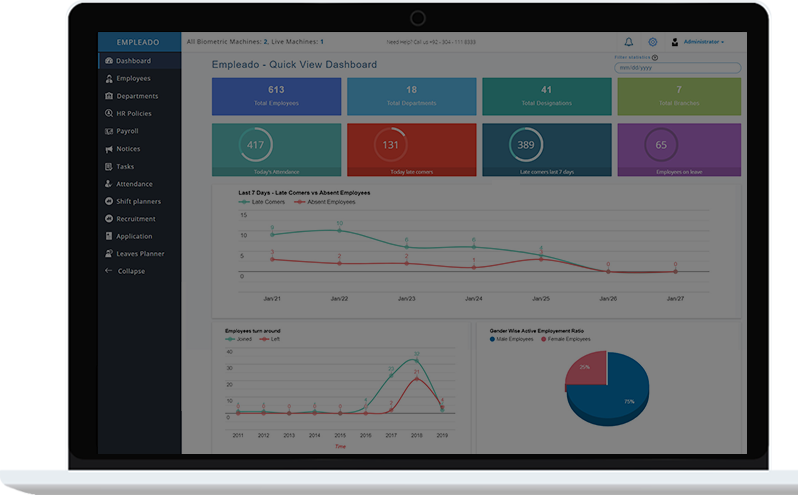Open Today late comers 131 card
Screen dimensions: 798x495
pos(412,150)
